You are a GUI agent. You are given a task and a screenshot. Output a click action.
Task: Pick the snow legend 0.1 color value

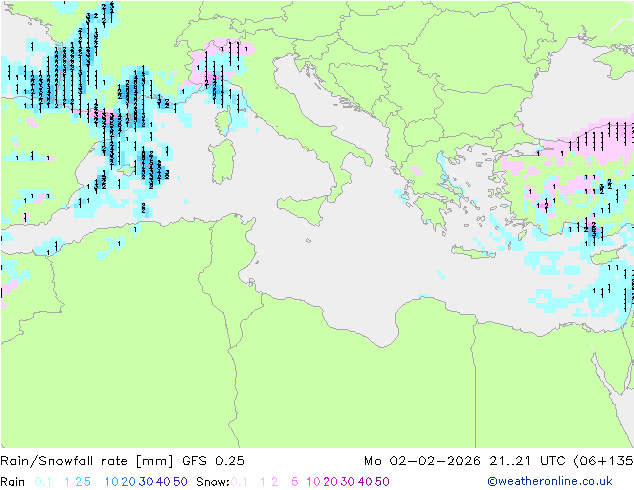(239, 482)
